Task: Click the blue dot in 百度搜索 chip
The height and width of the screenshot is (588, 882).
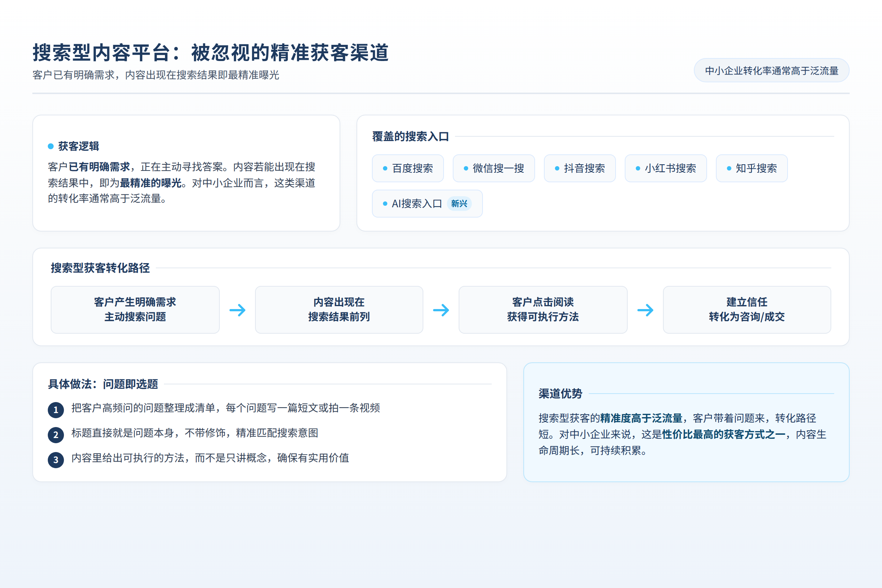Action: 385,168
